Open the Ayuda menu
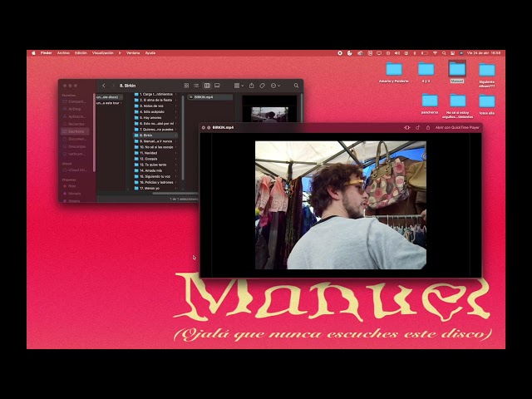This screenshot has width=532, height=399. pyautogui.click(x=150, y=53)
